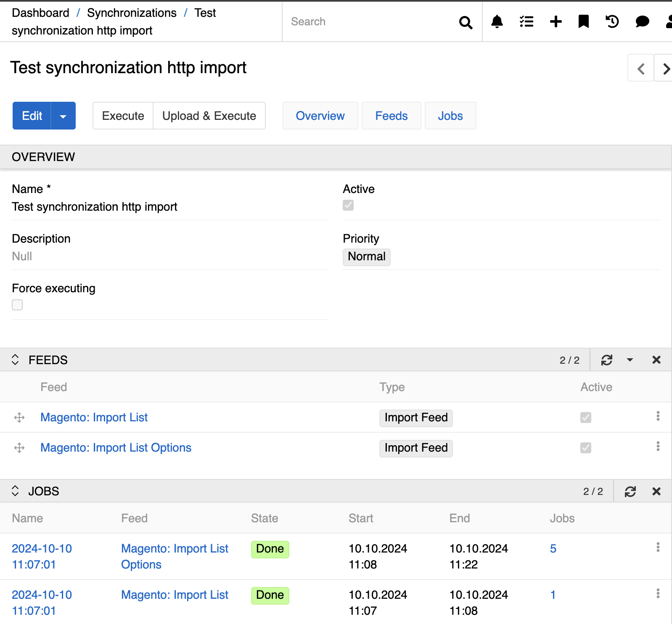Click the Null description value
672x624 pixels.
click(x=22, y=256)
